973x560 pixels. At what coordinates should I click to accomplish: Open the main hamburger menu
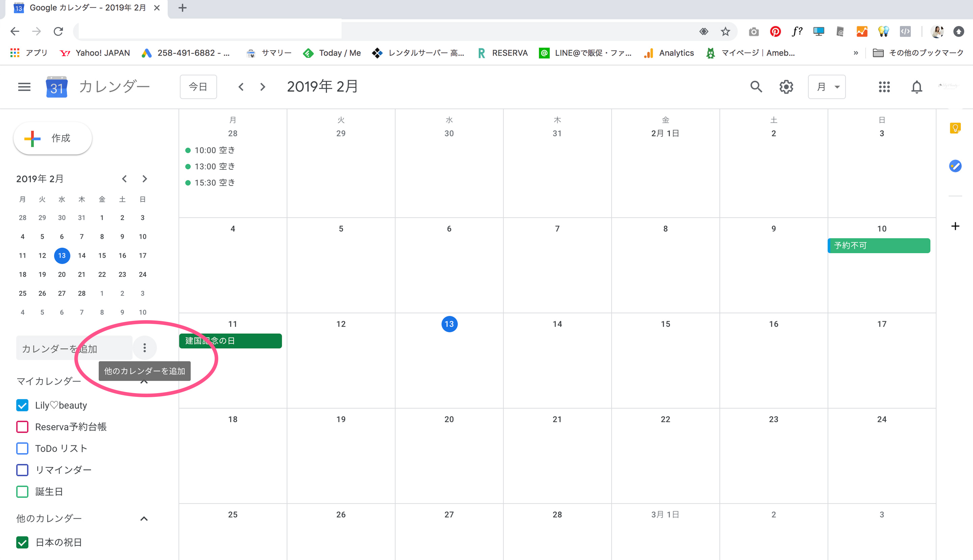click(x=24, y=87)
